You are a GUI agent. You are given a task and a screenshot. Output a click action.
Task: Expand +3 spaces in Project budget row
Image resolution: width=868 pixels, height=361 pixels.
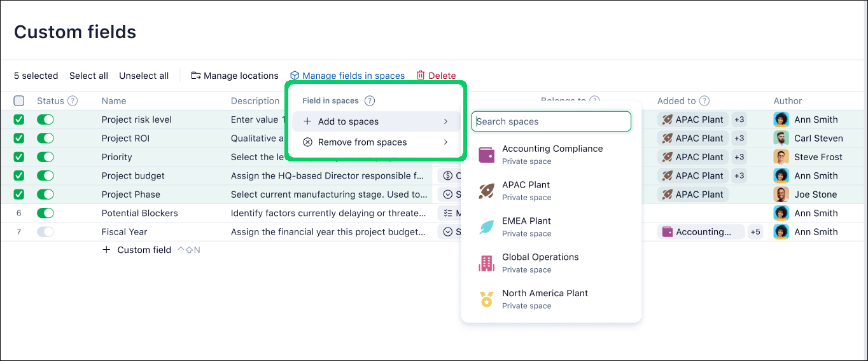(739, 175)
